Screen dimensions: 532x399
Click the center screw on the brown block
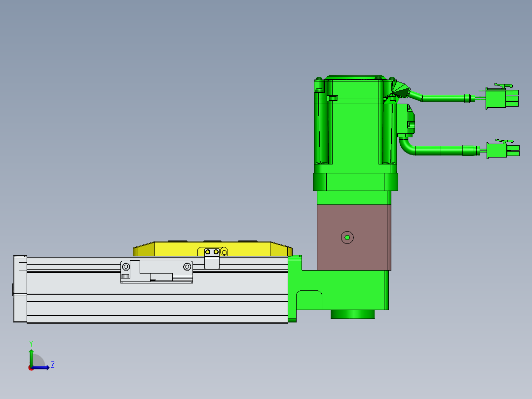click(x=347, y=238)
